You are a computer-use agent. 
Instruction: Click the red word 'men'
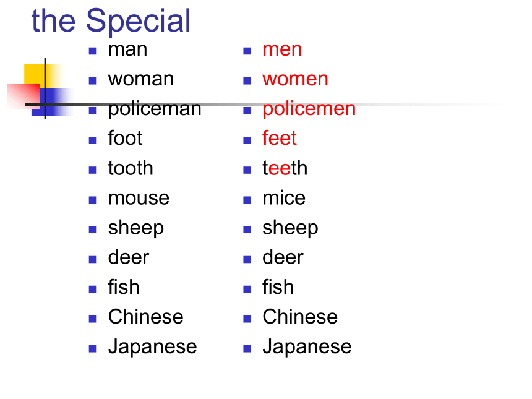pyautogui.click(x=282, y=50)
